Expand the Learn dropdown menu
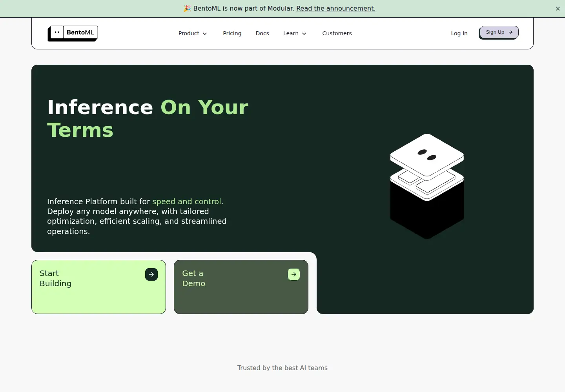This screenshot has height=392, width=565. [x=295, y=33]
